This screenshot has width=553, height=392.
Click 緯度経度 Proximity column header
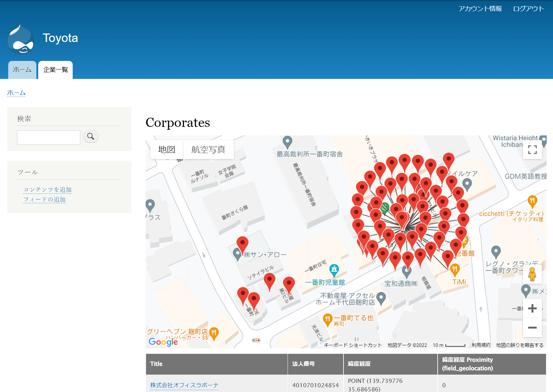pyautogui.click(x=492, y=364)
